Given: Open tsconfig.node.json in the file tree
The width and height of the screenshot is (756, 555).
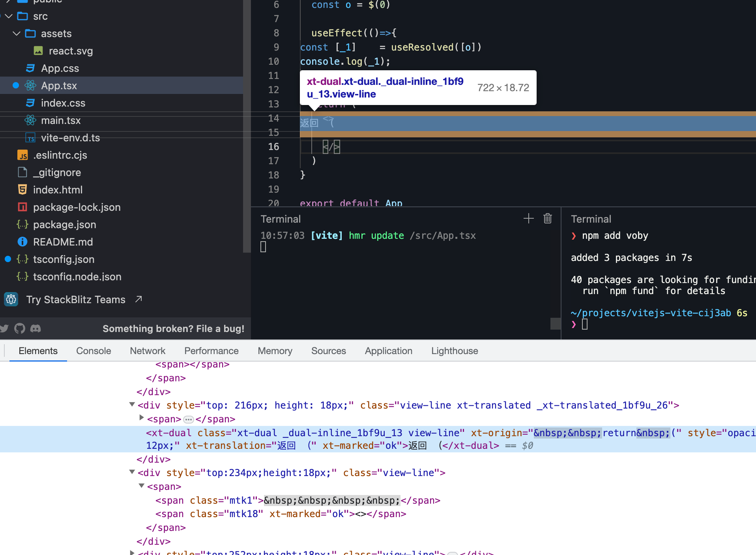Looking at the screenshot, I should 77,277.
